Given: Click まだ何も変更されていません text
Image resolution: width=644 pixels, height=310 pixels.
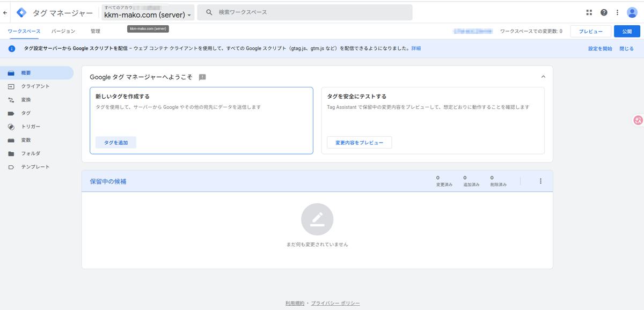Looking at the screenshot, I should pyautogui.click(x=317, y=245).
